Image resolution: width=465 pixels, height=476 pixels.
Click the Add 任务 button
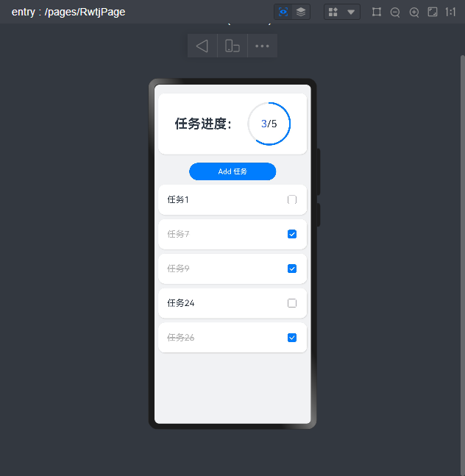[232, 171]
